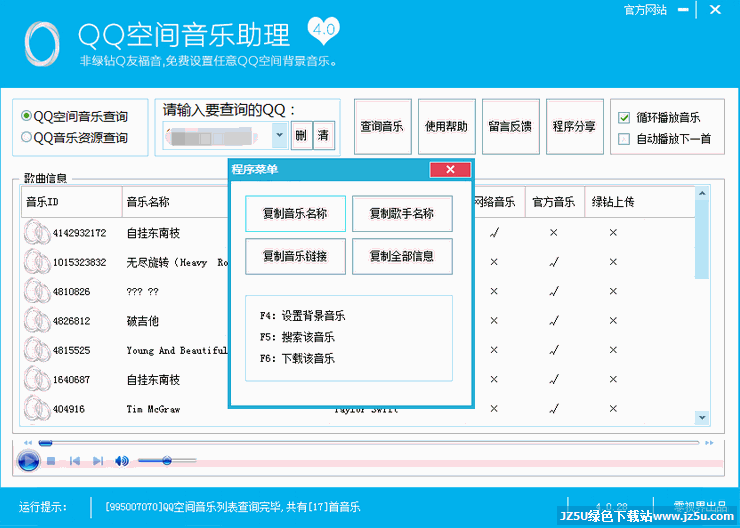Open 使用帮助 help

coord(446,126)
